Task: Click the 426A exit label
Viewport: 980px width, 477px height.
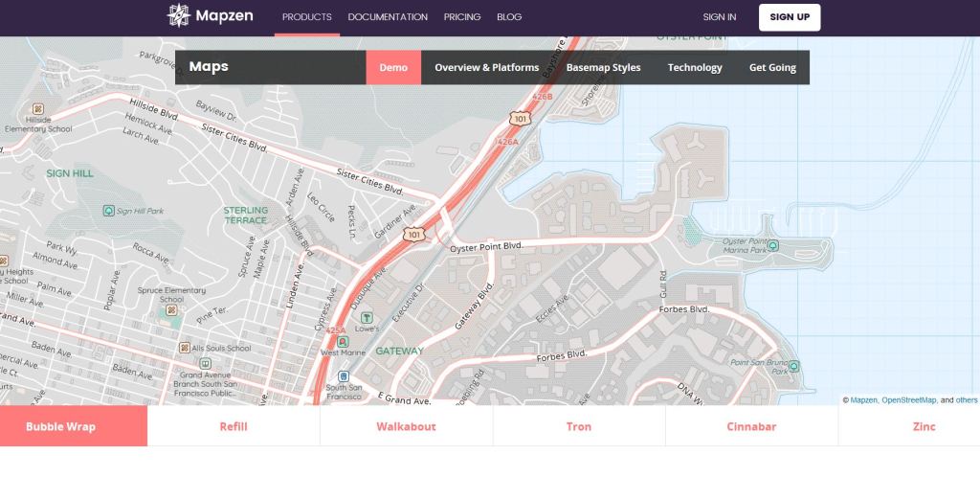Action: (x=507, y=142)
